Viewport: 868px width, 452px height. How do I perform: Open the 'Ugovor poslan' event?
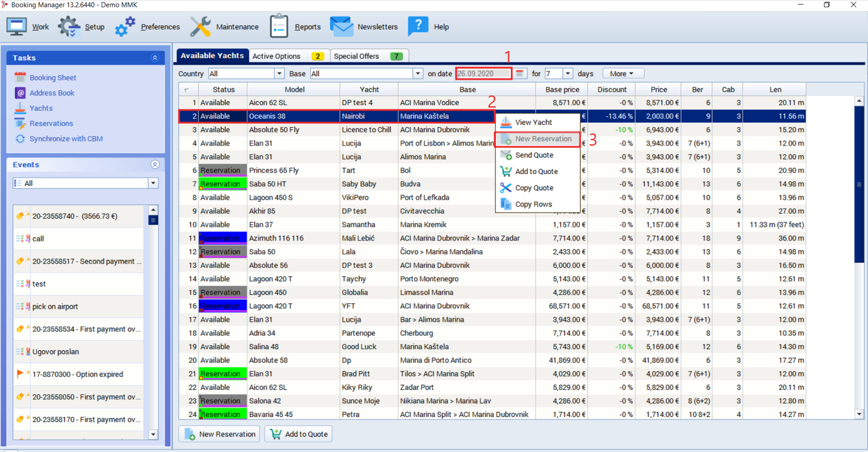tap(79, 352)
